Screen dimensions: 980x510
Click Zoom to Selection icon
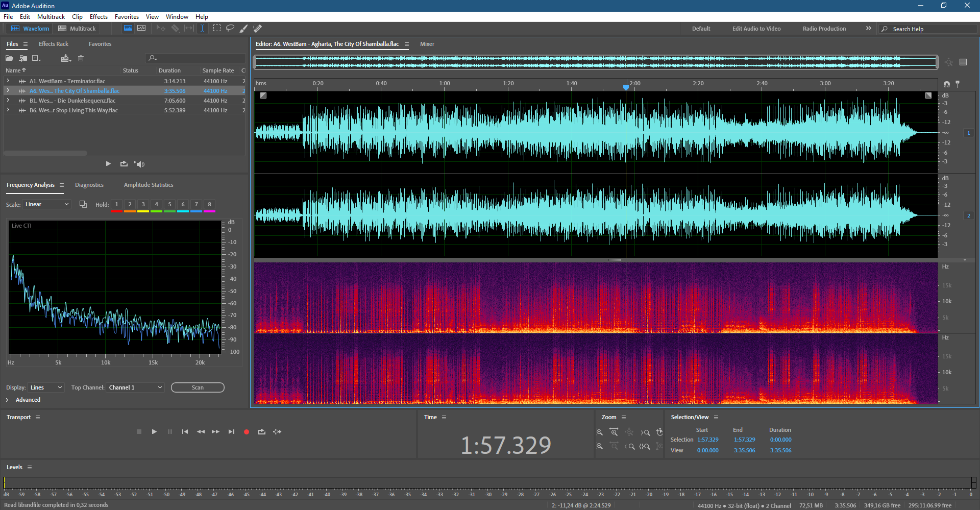(645, 446)
